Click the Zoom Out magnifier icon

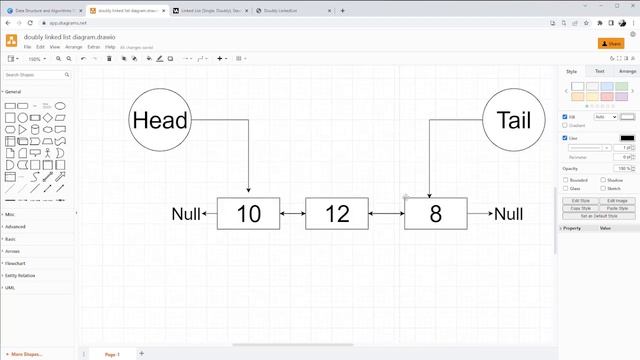[69, 59]
